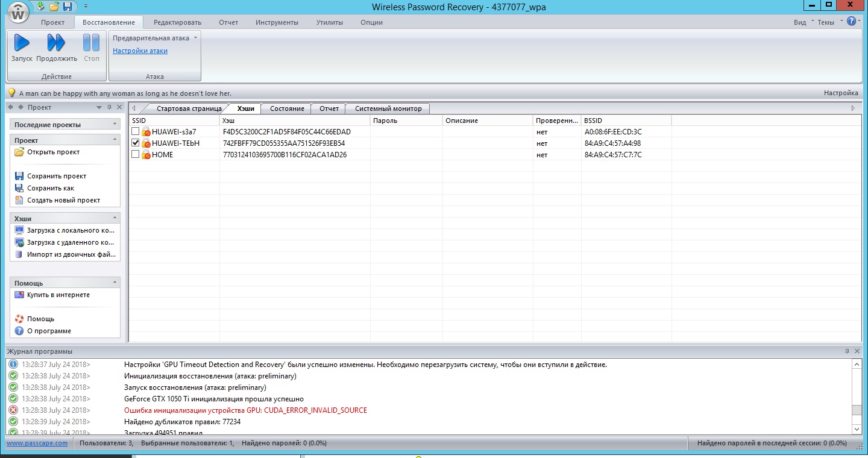The width and height of the screenshot is (868, 458).
Task: Collapse the Хэши sidebar section
Action: click(115, 218)
